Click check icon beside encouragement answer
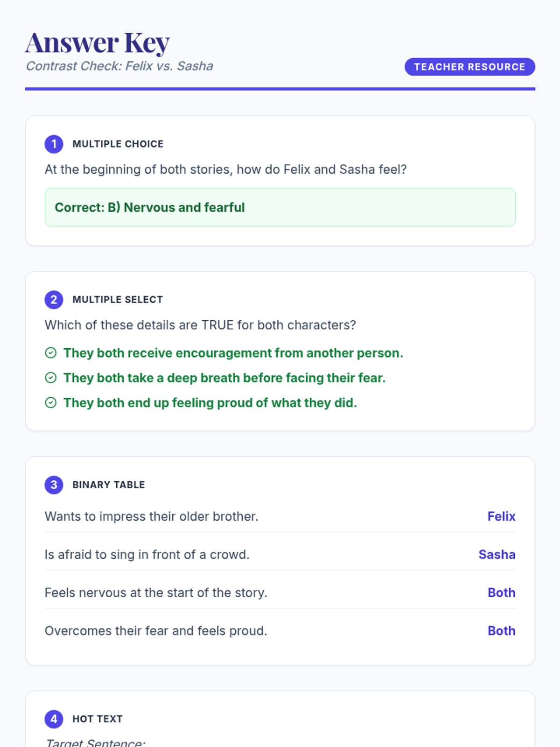The height and width of the screenshot is (747, 560). pos(51,353)
